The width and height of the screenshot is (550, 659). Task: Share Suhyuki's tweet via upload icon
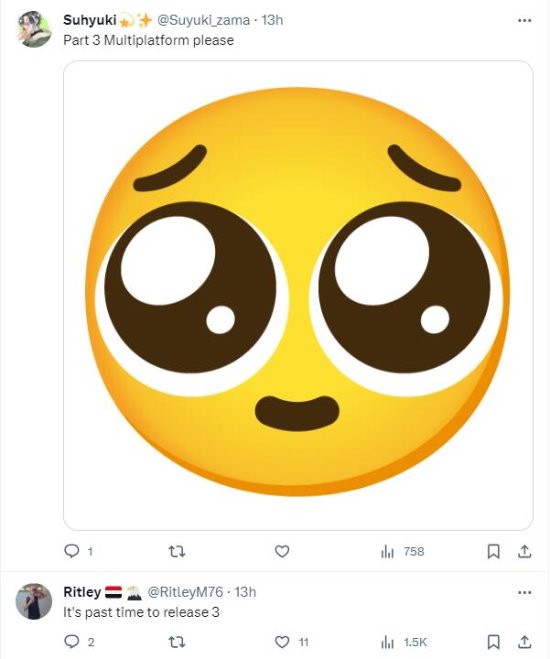pyautogui.click(x=524, y=551)
